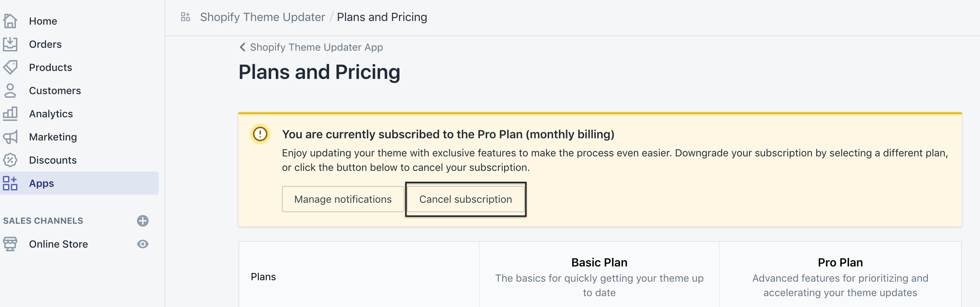The image size is (980, 307).
Task: Click the Orders inbox icon
Action: (10, 44)
